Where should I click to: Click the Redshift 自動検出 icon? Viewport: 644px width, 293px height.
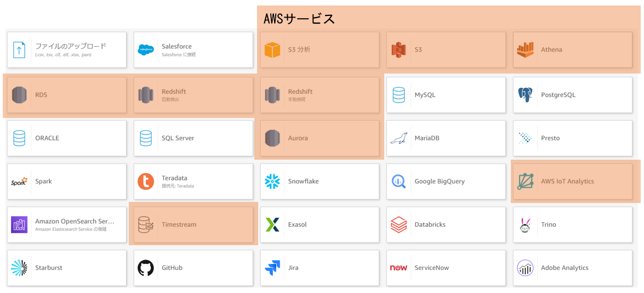[x=145, y=95]
